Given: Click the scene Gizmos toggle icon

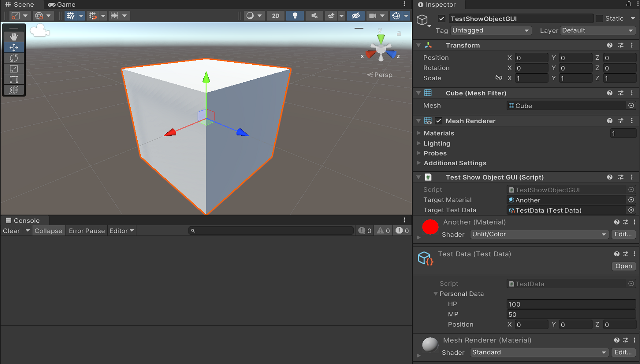Looking at the screenshot, I should click(x=396, y=16).
